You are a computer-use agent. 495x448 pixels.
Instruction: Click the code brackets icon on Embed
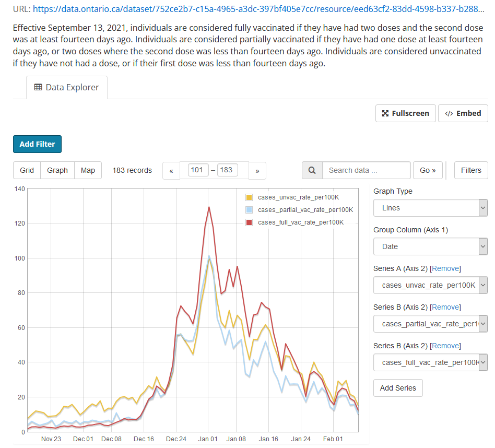click(449, 114)
